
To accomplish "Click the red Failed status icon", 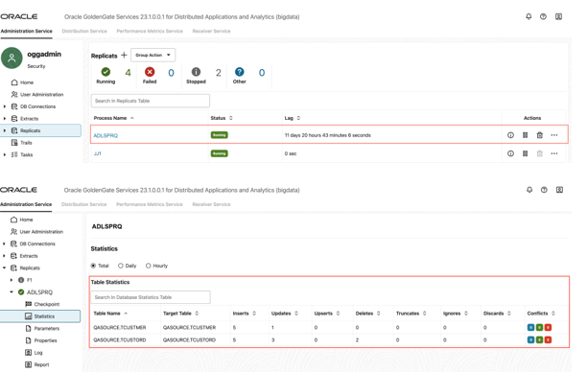I will click(x=150, y=72).
